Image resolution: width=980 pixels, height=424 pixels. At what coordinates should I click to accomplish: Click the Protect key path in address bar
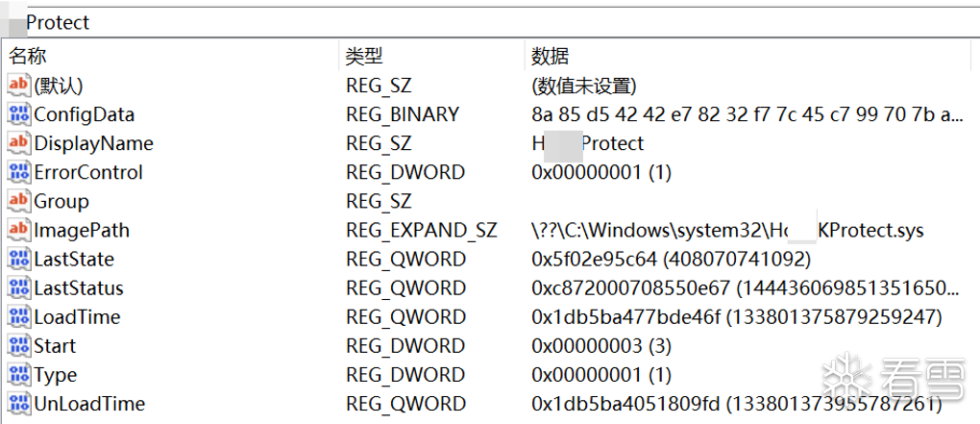coord(58,21)
